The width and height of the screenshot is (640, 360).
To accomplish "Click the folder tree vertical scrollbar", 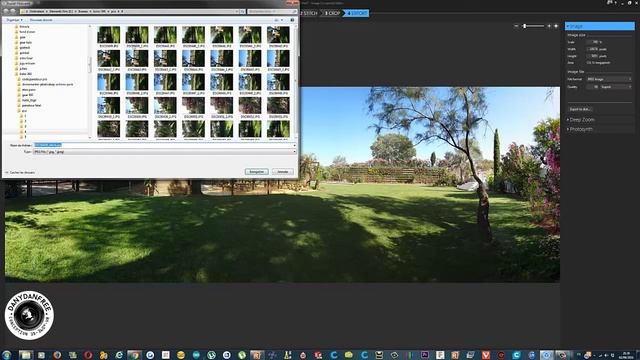I will coord(90,82).
